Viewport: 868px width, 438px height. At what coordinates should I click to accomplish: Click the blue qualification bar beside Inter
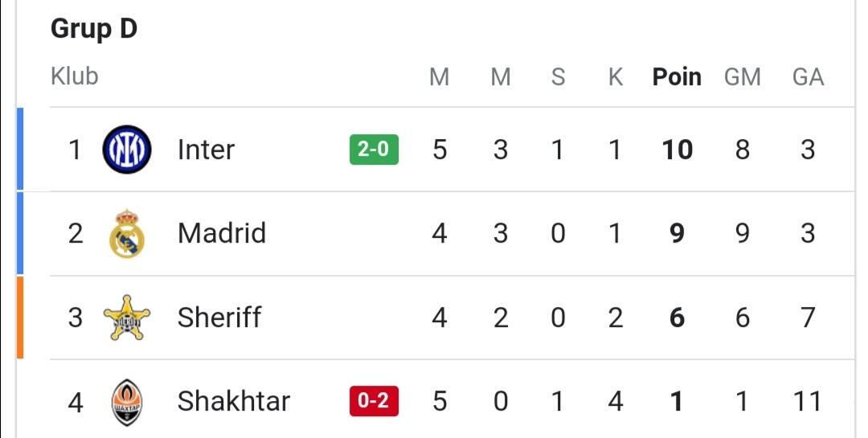(20, 149)
